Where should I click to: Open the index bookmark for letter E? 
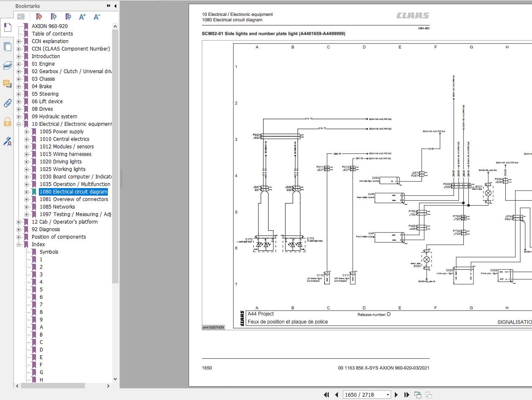pos(41,357)
